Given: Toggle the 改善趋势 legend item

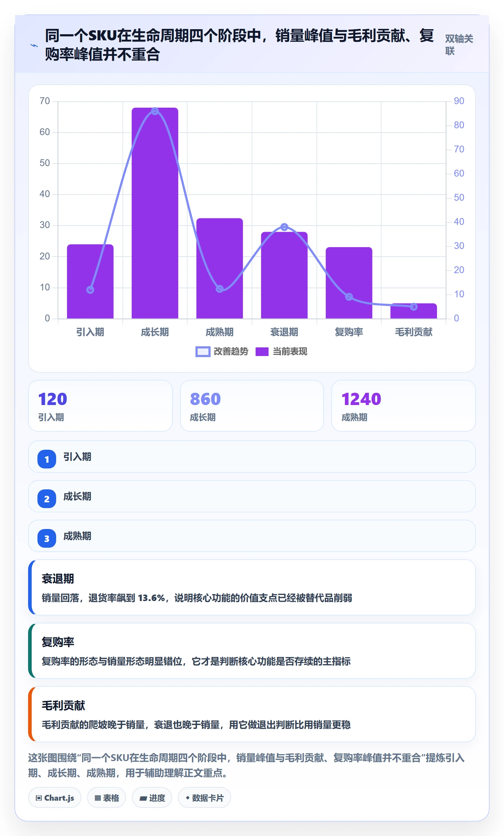Looking at the screenshot, I should tap(222, 351).
